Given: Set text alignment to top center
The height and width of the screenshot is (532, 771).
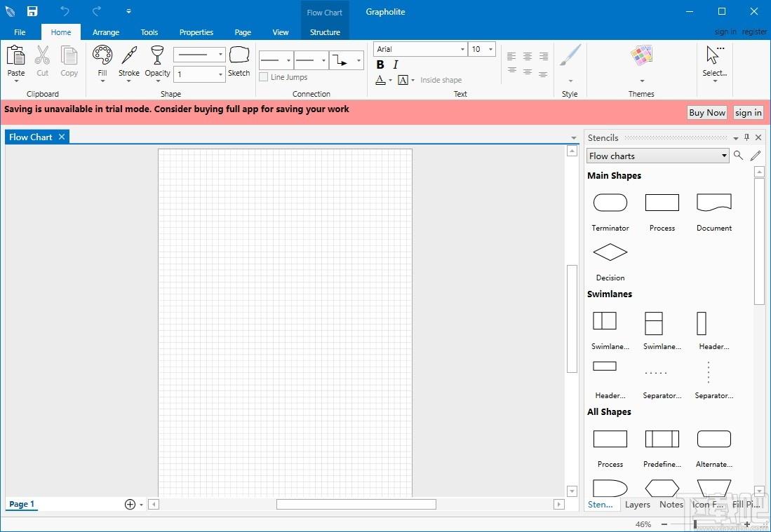Looking at the screenshot, I should [528, 55].
